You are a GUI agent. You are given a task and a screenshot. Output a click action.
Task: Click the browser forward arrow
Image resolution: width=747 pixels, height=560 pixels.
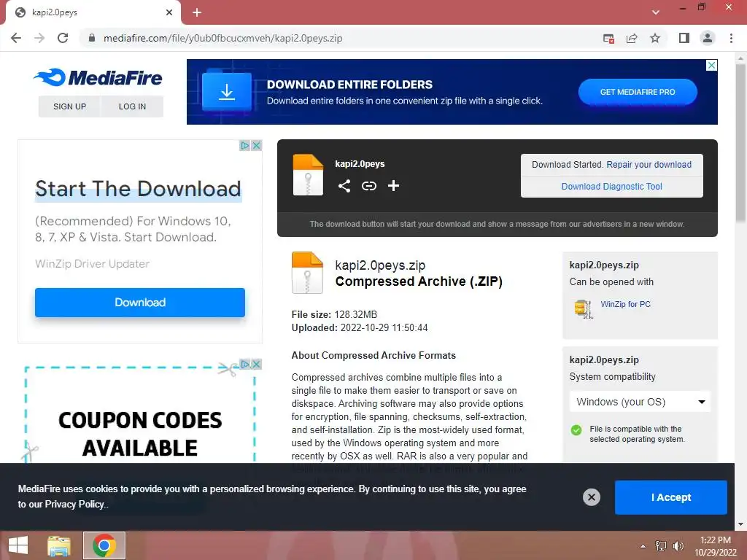coord(39,38)
